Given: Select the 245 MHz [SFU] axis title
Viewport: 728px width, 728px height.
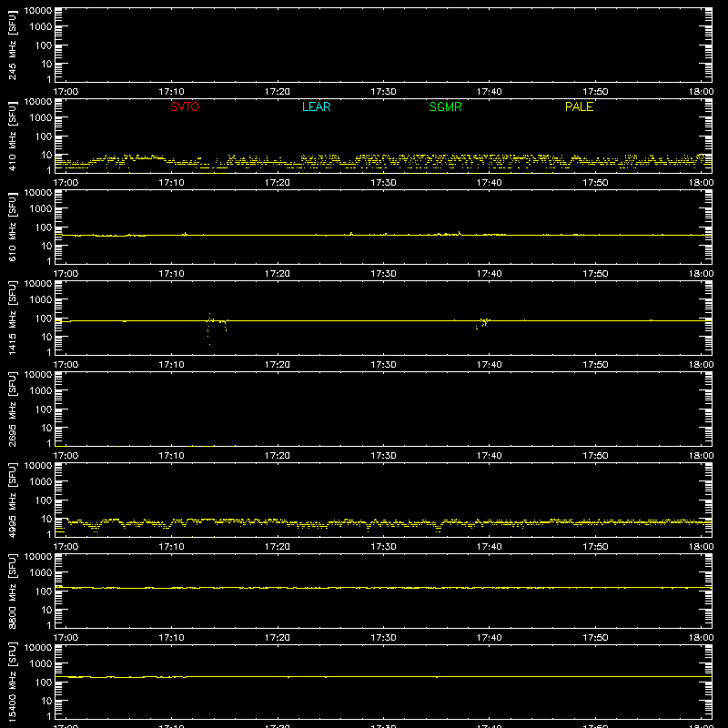Looking at the screenshot, I should pyautogui.click(x=13, y=45).
